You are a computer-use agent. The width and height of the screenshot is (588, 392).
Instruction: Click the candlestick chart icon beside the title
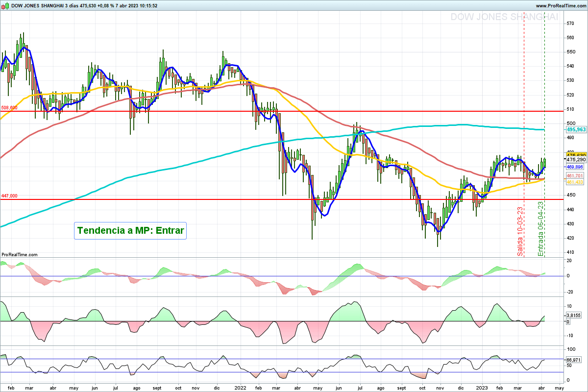(6, 6)
